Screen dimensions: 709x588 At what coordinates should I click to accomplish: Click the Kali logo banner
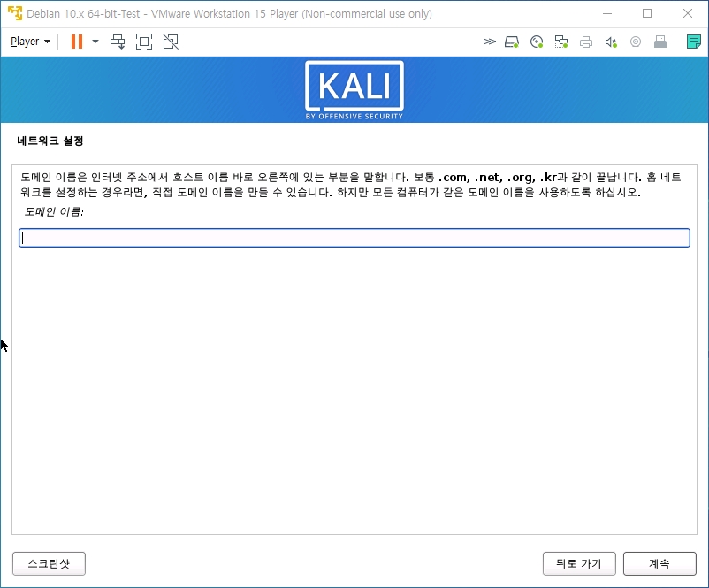[x=354, y=89]
